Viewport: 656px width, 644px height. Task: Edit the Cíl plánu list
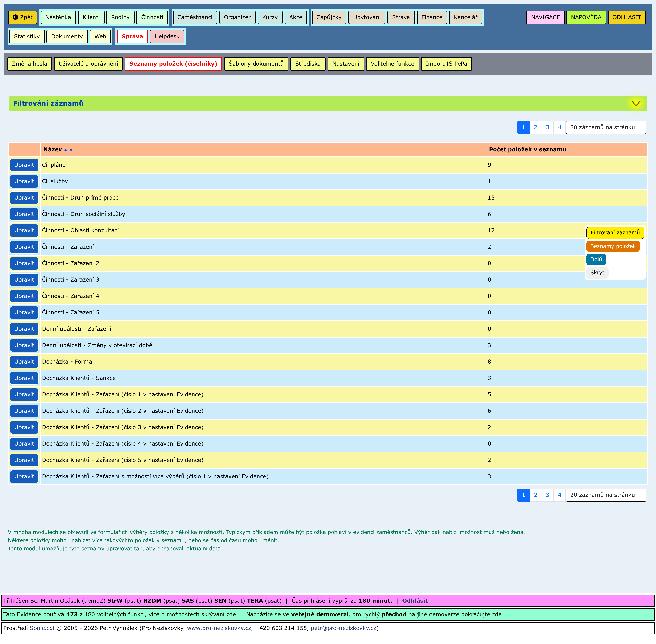click(x=24, y=165)
